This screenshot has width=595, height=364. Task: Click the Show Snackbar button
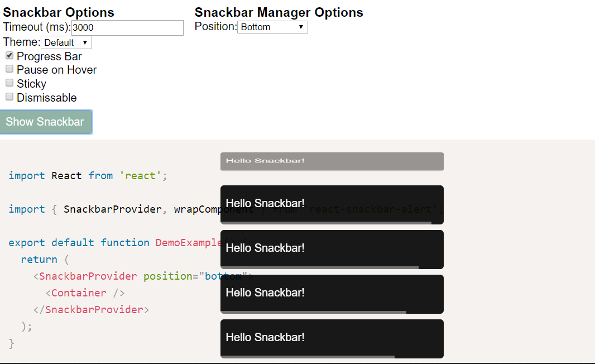[x=46, y=122]
